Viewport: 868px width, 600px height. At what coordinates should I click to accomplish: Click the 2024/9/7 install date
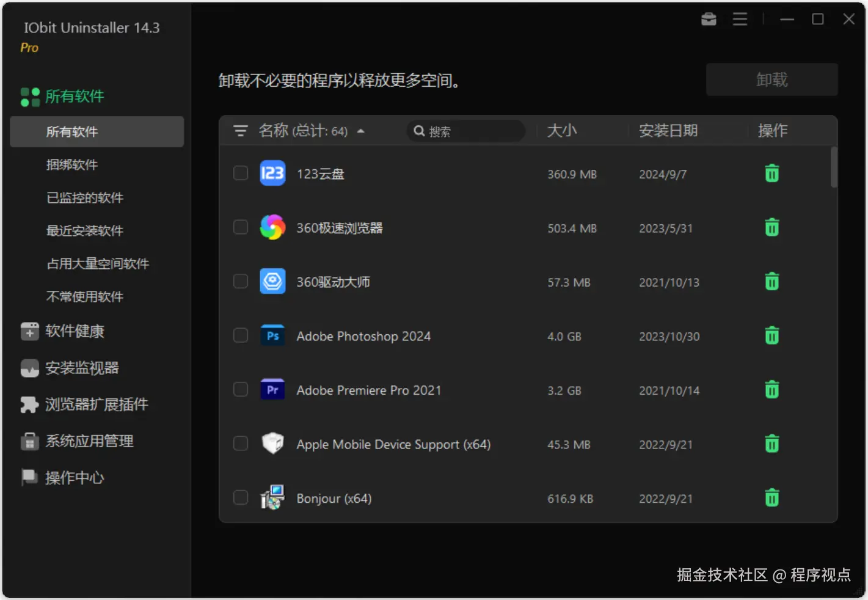point(663,175)
